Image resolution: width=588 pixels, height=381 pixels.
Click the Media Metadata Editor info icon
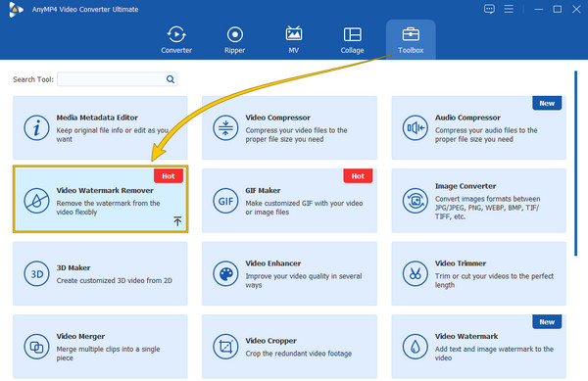(36, 127)
